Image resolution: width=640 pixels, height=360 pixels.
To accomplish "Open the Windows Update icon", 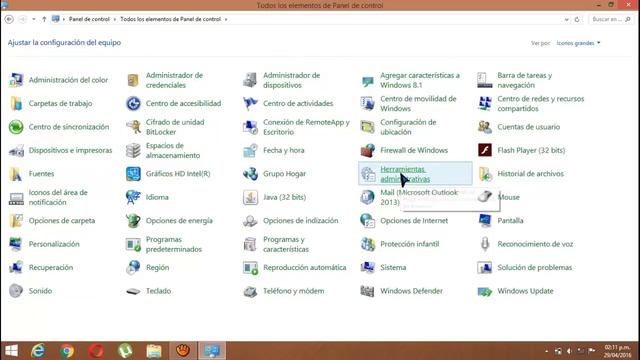I will coord(484,291).
